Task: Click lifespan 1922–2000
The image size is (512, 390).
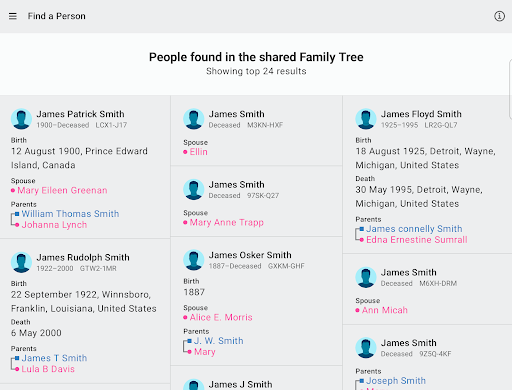Action: click(x=55, y=268)
